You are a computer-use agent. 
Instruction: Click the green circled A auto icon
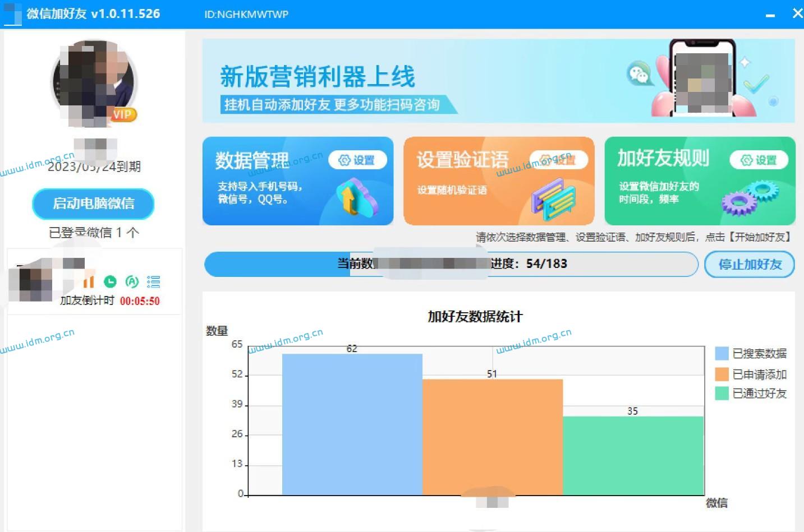pos(132,281)
